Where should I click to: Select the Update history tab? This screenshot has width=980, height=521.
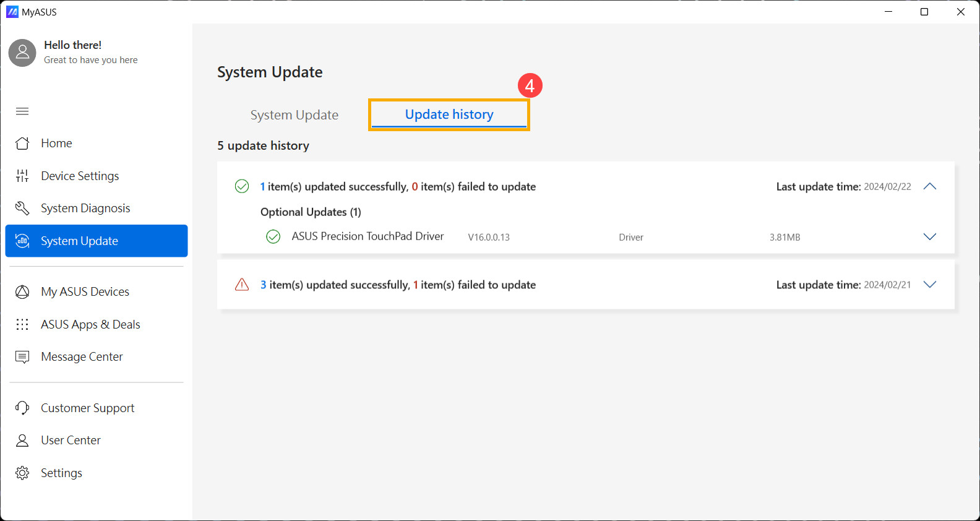449,114
